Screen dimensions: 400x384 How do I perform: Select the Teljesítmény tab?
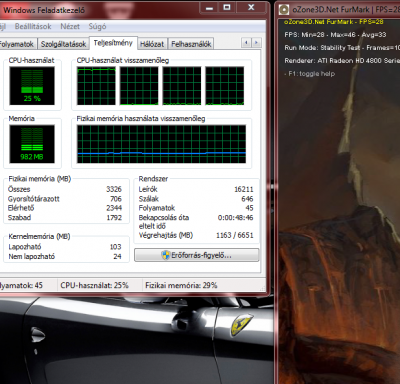tap(113, 43)
